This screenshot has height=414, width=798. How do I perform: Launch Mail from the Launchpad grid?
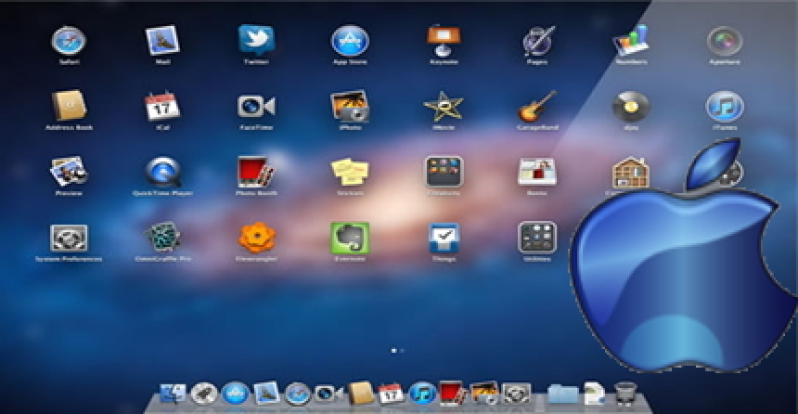162,41
